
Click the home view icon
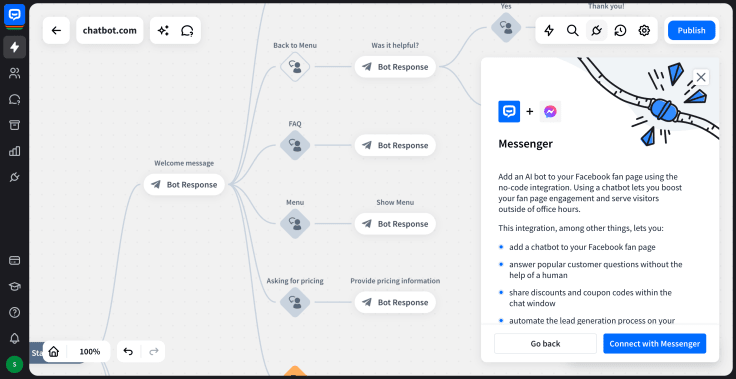pos(54,351)
